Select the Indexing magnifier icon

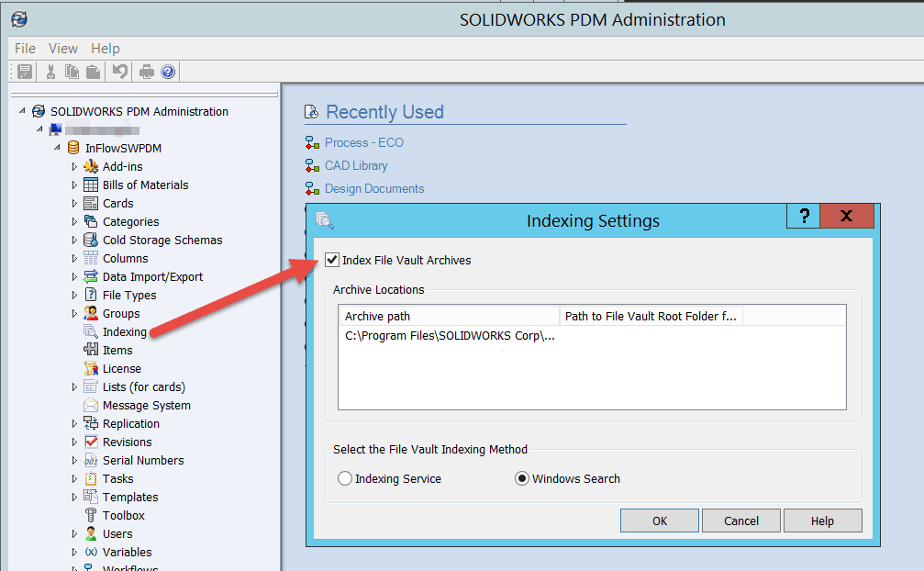(91, 331)
